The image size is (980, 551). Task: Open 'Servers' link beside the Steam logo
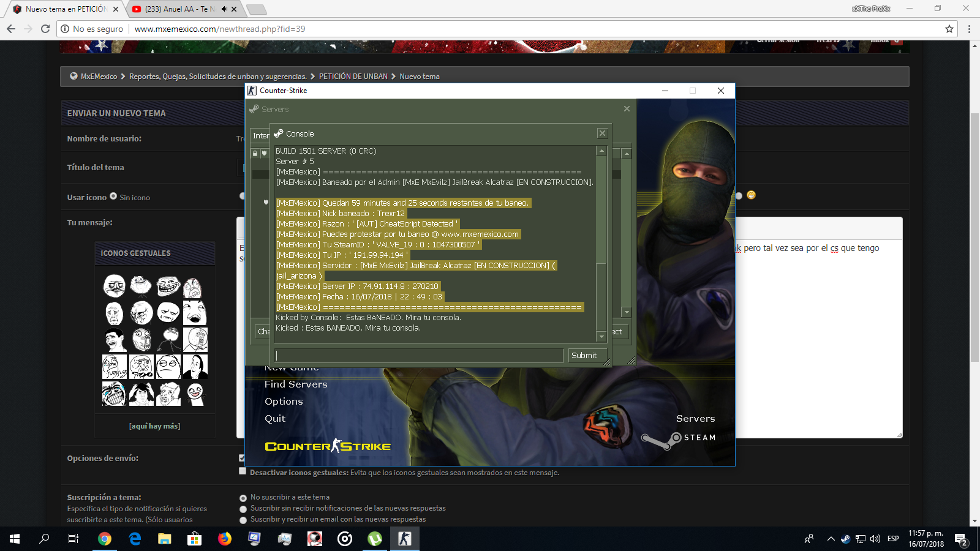click(x=695, y=419)
